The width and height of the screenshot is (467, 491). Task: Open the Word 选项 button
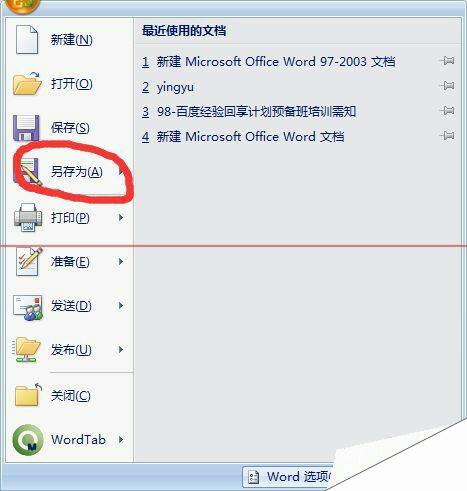tap(288, 477)
